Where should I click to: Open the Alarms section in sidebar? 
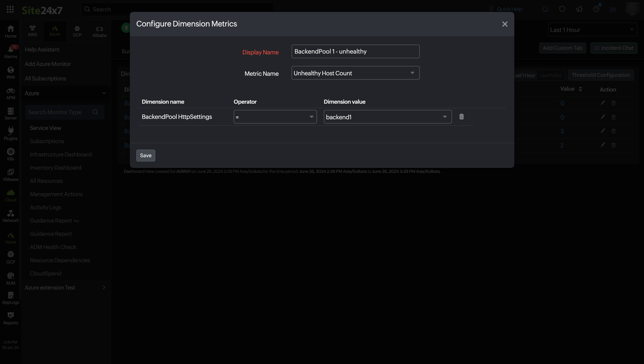click(10, 52)
